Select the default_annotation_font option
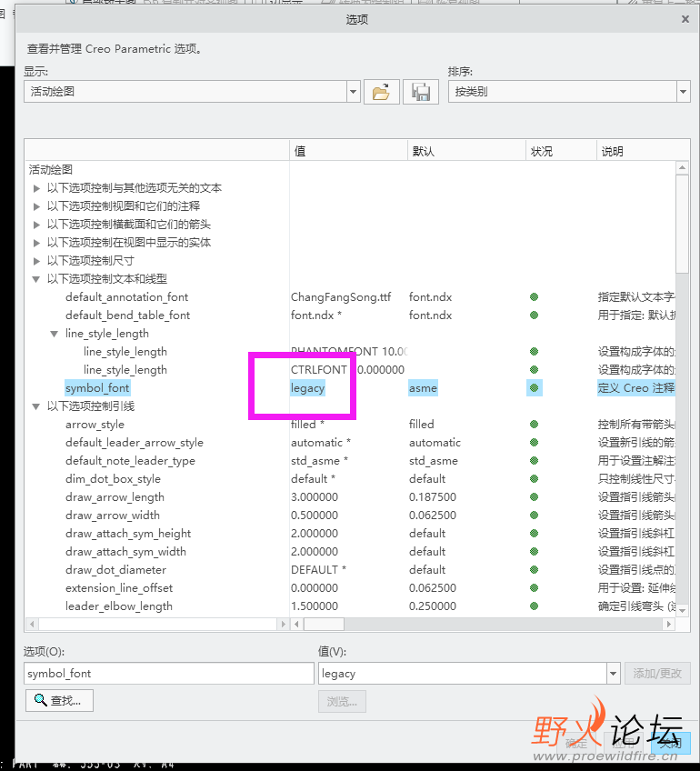Screen dimensions: 700x771 pyautogui.click(x=127, y=297)
